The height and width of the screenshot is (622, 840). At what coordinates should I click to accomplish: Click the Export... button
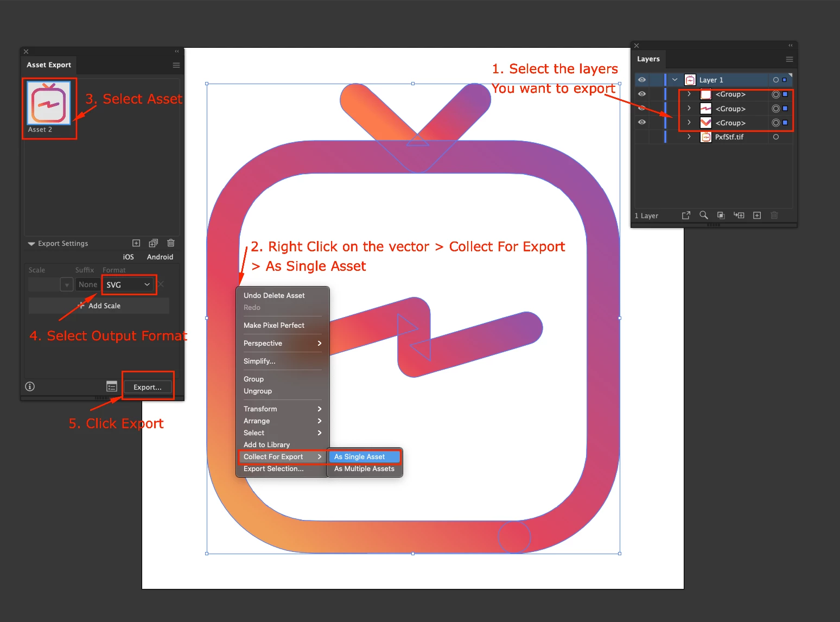(148, 387)
